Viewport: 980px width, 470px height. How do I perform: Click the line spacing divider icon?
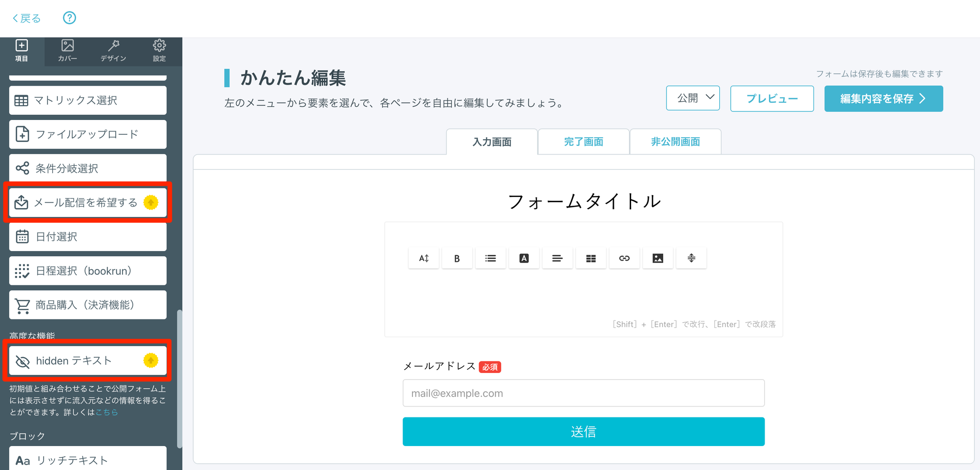pyautogui.click(x=691, y=258)
